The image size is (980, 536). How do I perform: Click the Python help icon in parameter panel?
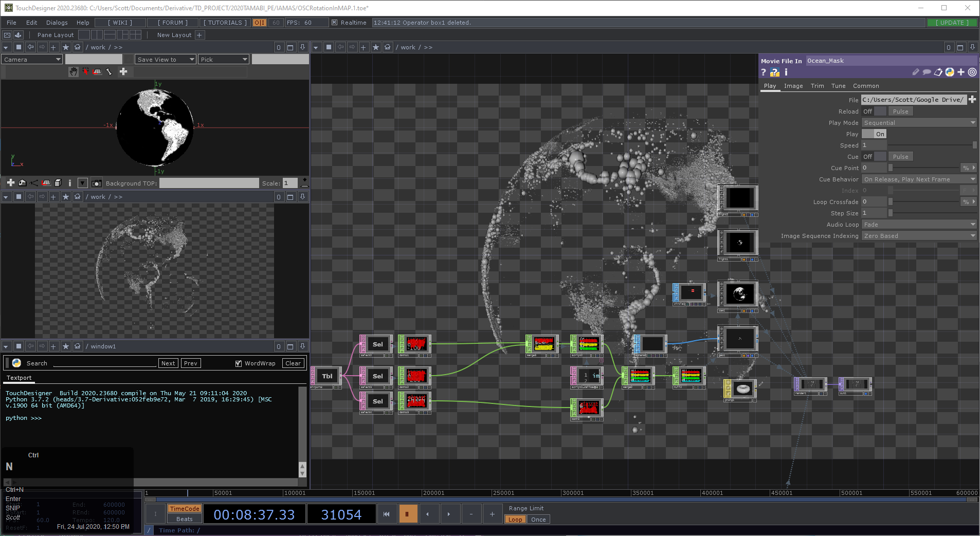[775, 72]
